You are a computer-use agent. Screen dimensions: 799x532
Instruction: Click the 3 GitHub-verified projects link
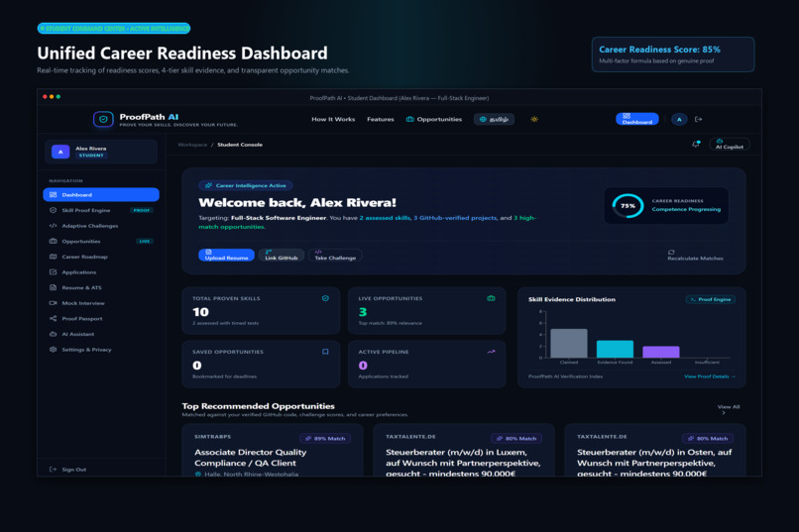(x=455, y=218)
